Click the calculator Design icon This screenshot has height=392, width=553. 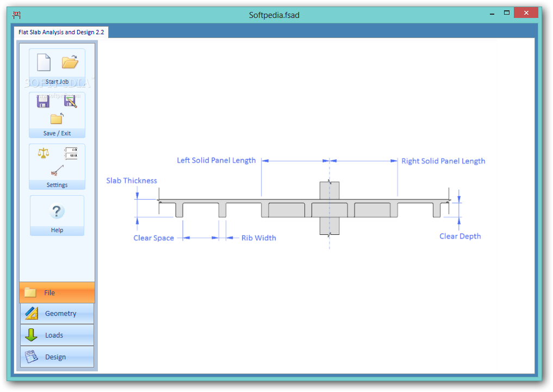click(32, 357)
